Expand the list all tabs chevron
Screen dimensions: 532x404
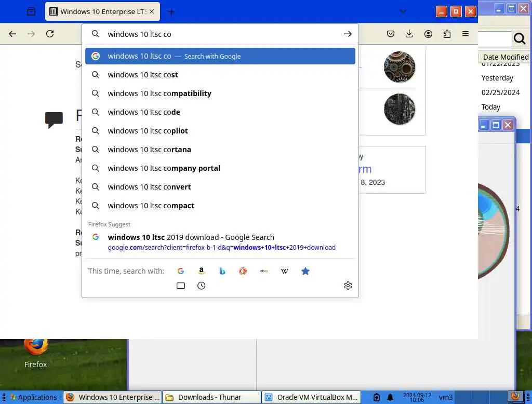point(403,11)
